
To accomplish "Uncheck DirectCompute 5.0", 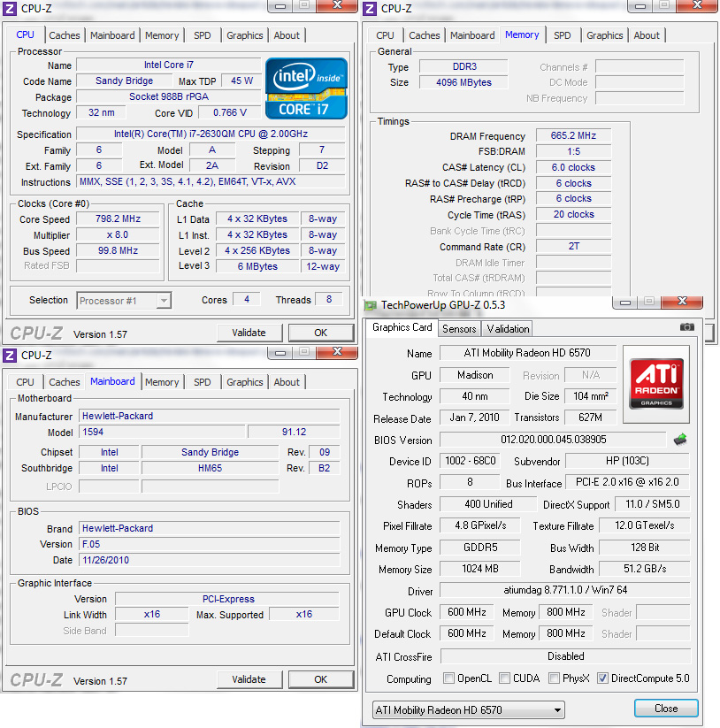I will pyautogui.click(x=602, y=678).
